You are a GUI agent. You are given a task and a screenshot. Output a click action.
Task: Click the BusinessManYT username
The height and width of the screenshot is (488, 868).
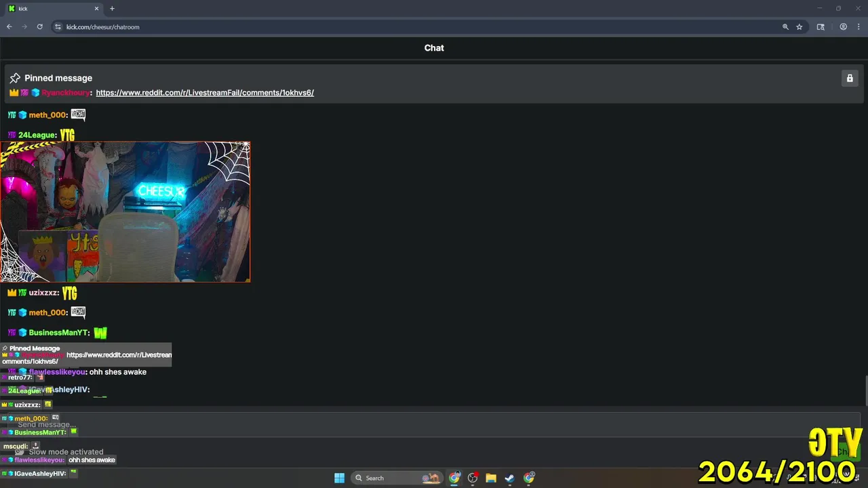[x=58, y=333]
